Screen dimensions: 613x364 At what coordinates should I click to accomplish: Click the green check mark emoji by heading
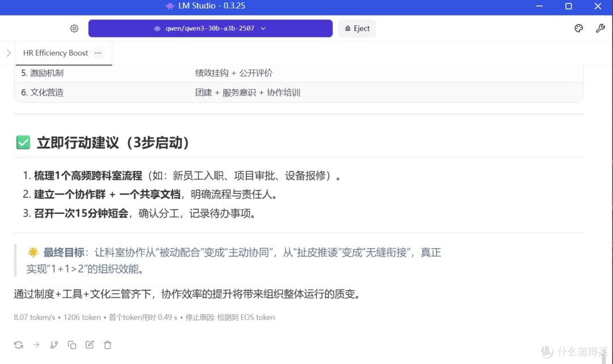23,142
